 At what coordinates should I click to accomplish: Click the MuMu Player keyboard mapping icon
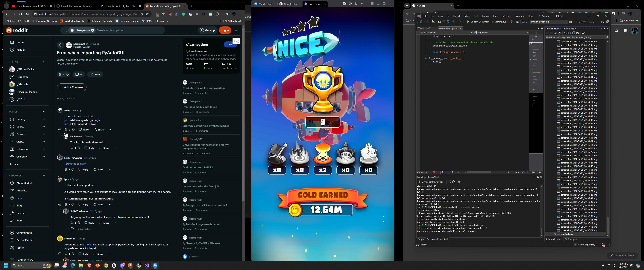coord(344,4)
